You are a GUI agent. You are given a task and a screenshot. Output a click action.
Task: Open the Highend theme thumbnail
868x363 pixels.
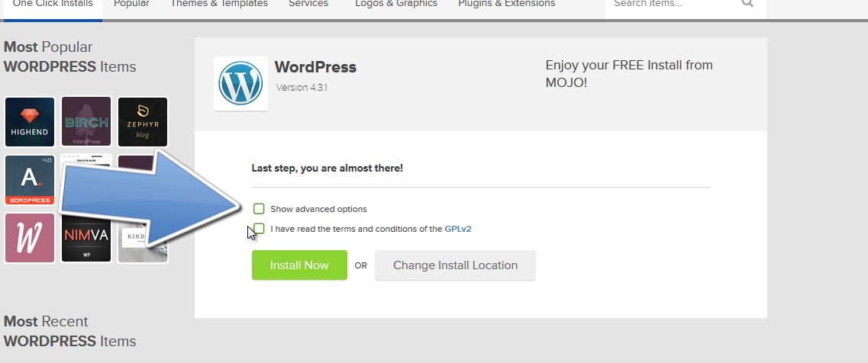point(30,122)
